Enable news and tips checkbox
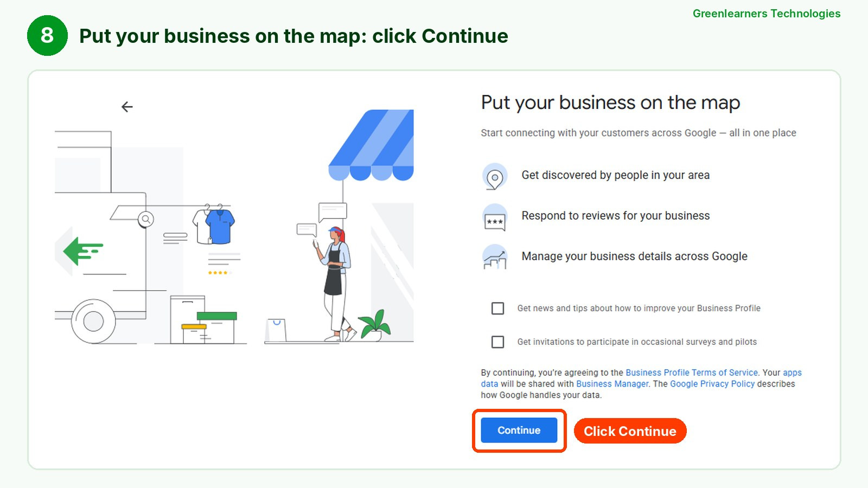Image resolution: width=868 pixels, height=488 pixels. pos(497,309)
